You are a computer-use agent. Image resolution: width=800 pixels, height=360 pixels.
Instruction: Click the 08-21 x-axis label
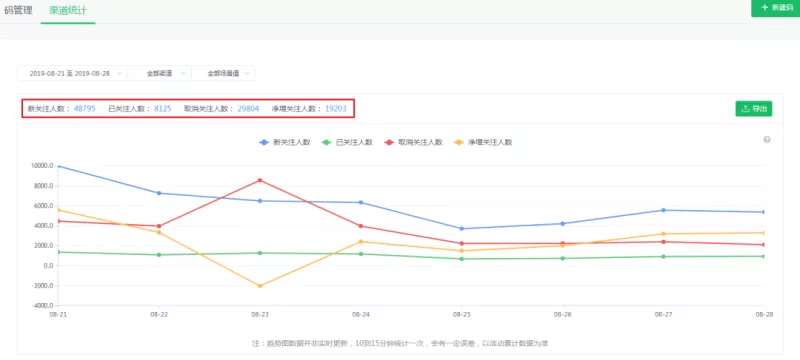click(58, 315)
